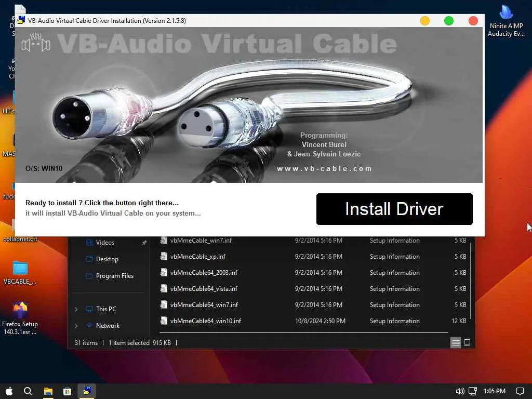Open collabnet.crt desktop file
Screen dimensions: 532x399
pyautogui.click(x=20, y=231)
